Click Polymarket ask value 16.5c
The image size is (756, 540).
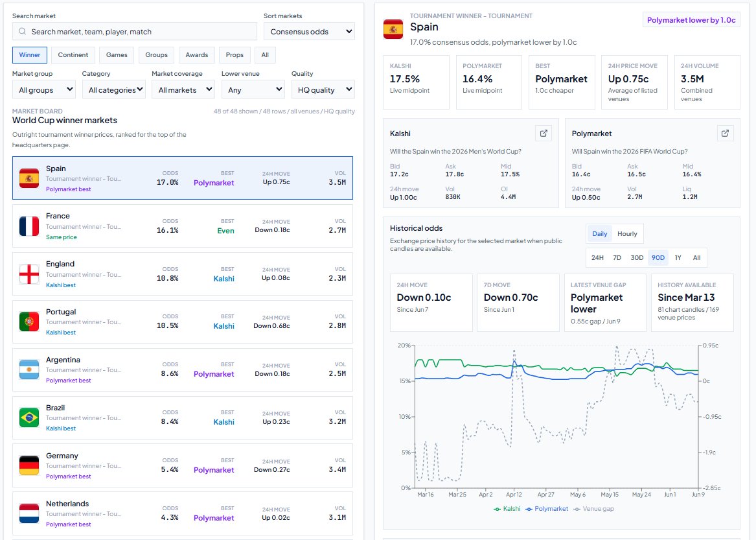coord(636,174)
